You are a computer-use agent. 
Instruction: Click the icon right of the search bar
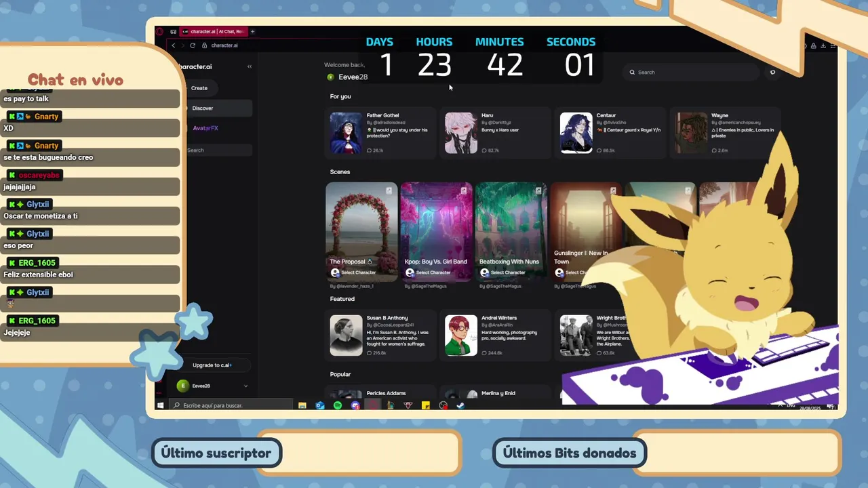(x=772, y=72)
